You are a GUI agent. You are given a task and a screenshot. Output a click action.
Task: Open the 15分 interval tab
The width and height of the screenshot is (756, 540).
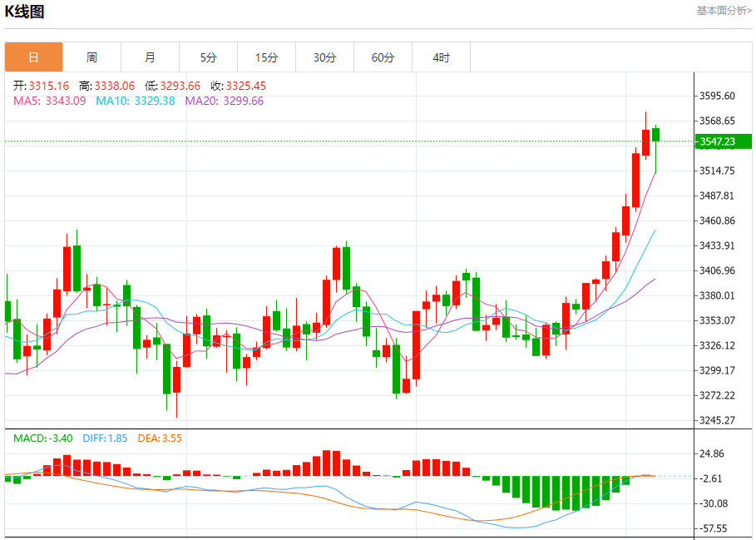[x=267, y=57]
